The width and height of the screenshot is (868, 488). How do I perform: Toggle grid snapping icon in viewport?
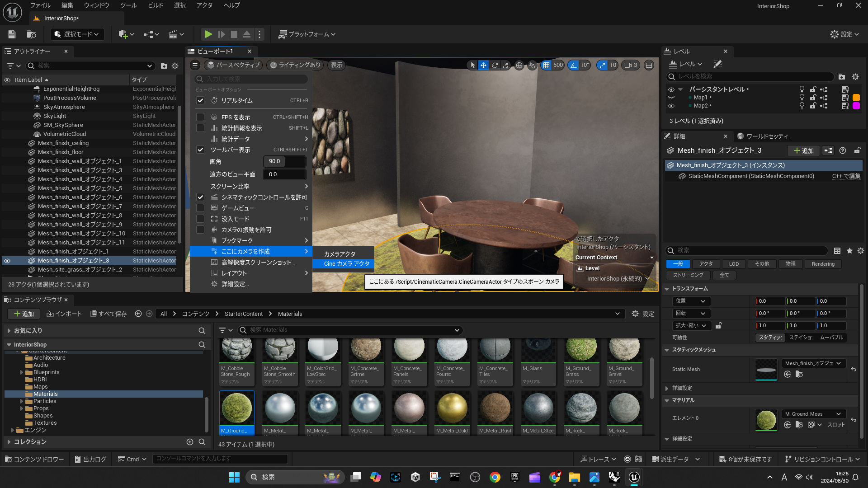point(546,65)
